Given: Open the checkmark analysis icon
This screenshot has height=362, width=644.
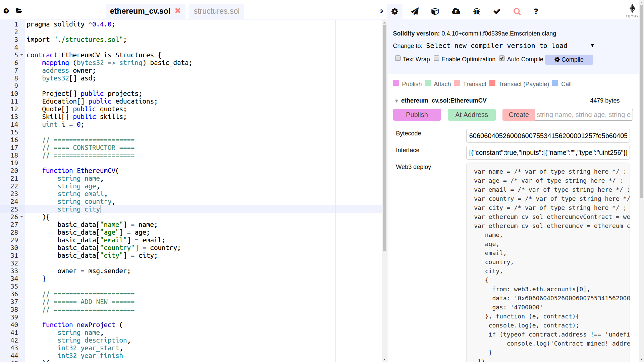Looking at the screenshot, I should point(497,11).
